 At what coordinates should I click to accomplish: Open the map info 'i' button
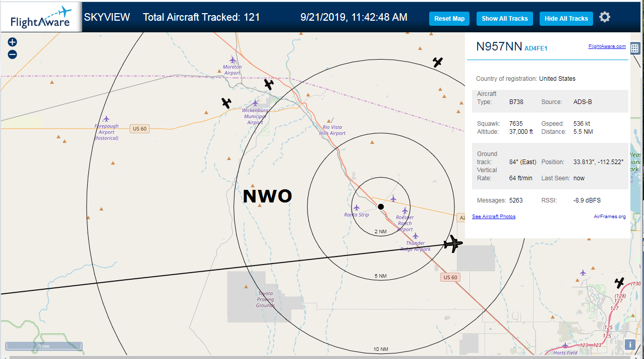pyautogui.click(x=630, y=344)
